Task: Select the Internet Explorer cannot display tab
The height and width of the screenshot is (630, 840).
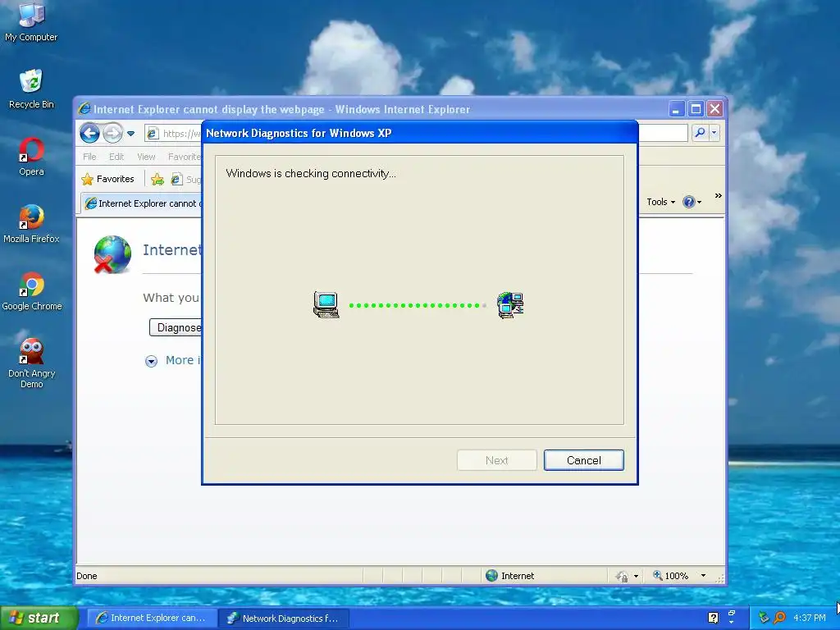Action: click(x=142, y=203)
